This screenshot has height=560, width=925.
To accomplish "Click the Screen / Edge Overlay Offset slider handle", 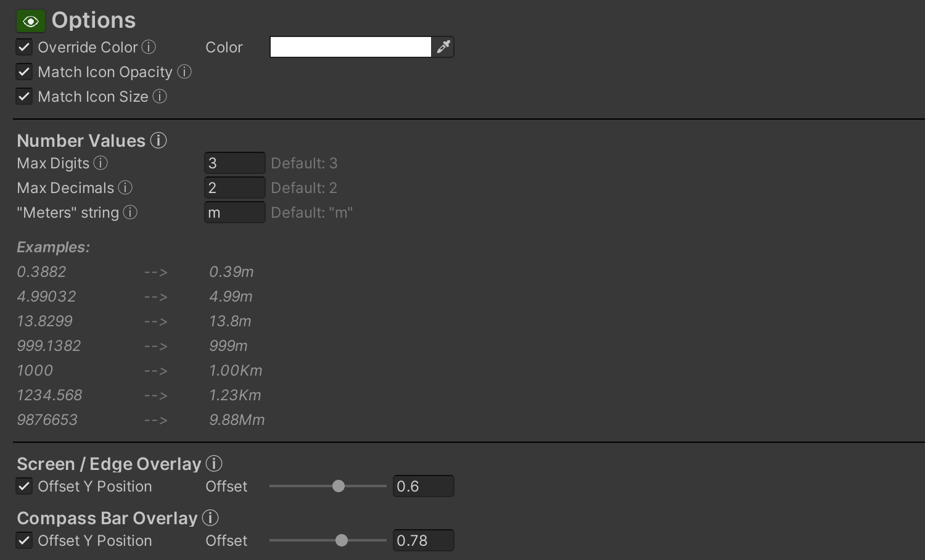I will coord(339,486).
